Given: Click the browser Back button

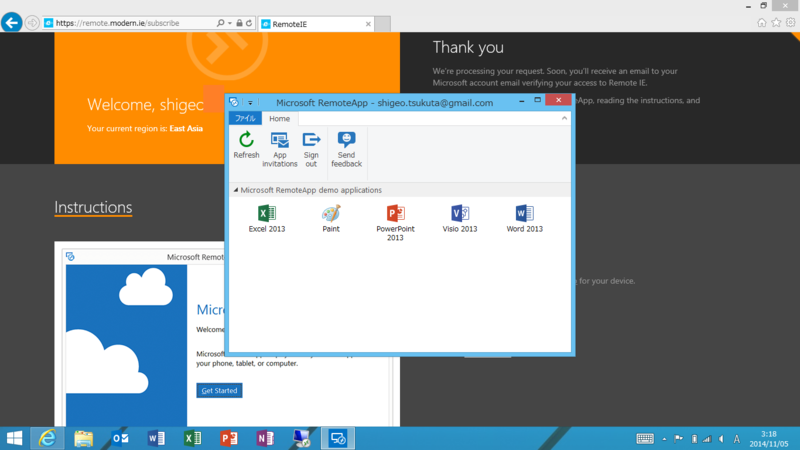Looking at the screenshot, I should [12, 22].
